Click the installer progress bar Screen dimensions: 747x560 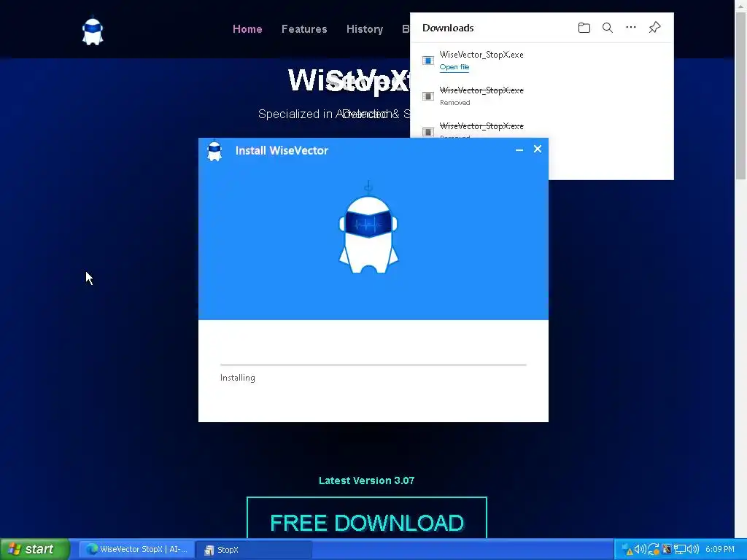click(373, 365)
